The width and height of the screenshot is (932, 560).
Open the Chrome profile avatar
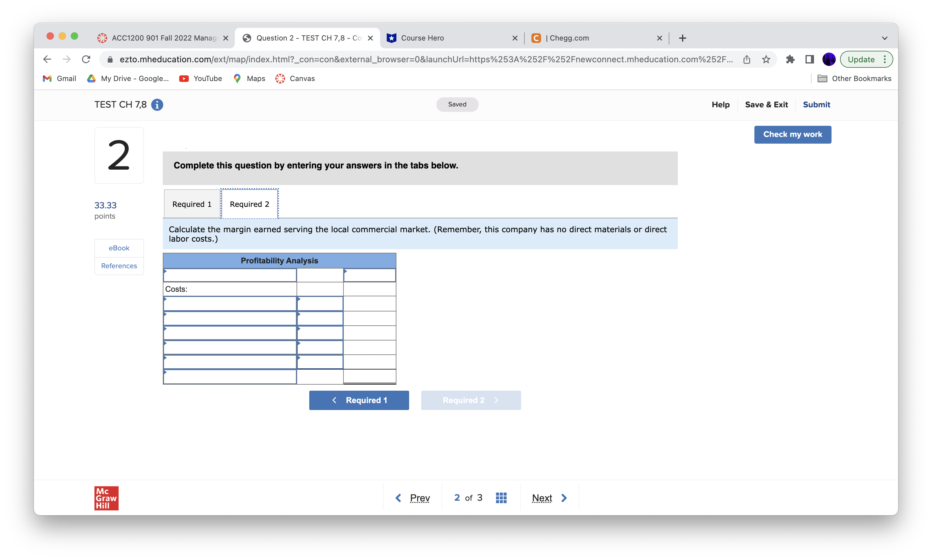[829, 59]
